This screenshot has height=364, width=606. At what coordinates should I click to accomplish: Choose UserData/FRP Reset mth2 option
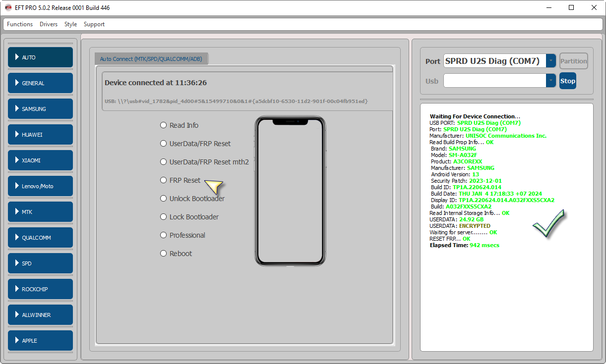pos(204,162)
